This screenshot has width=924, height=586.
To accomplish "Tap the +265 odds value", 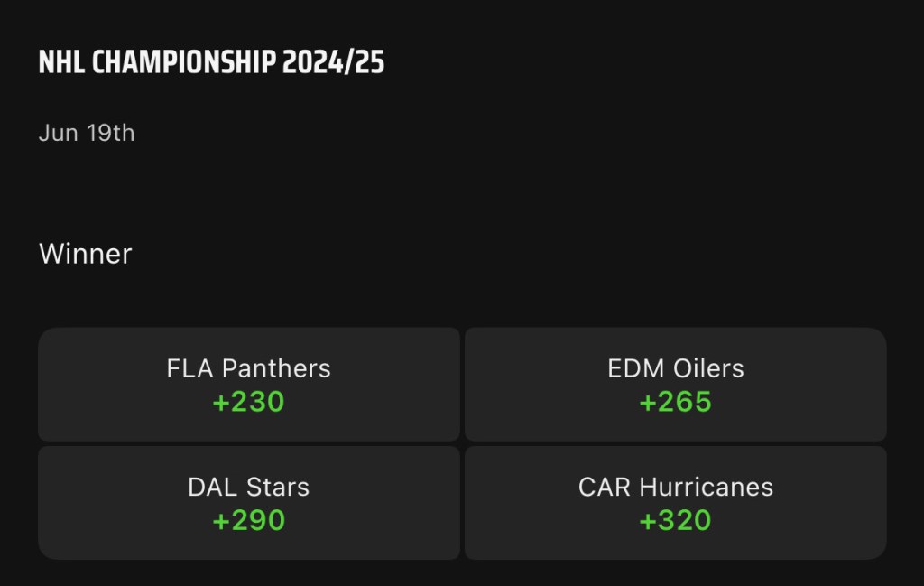I will tap(675, 402).
